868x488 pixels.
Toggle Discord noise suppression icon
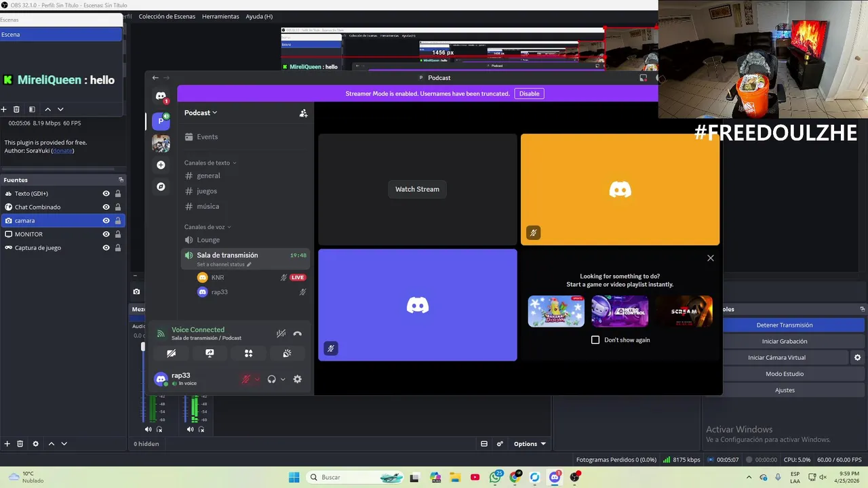coord(281,333)
